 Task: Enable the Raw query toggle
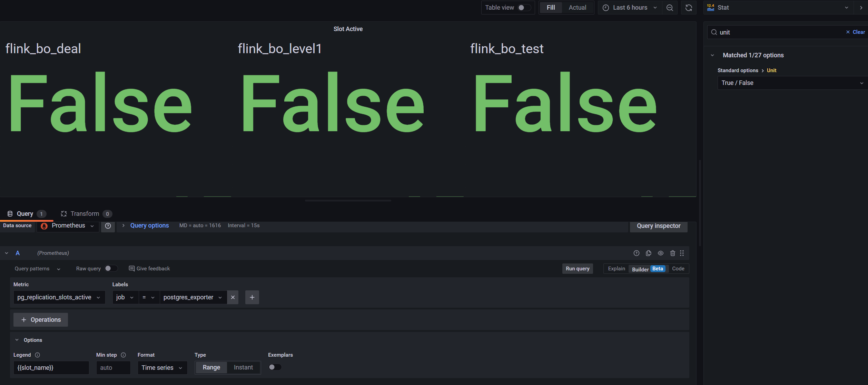[111, 268]
